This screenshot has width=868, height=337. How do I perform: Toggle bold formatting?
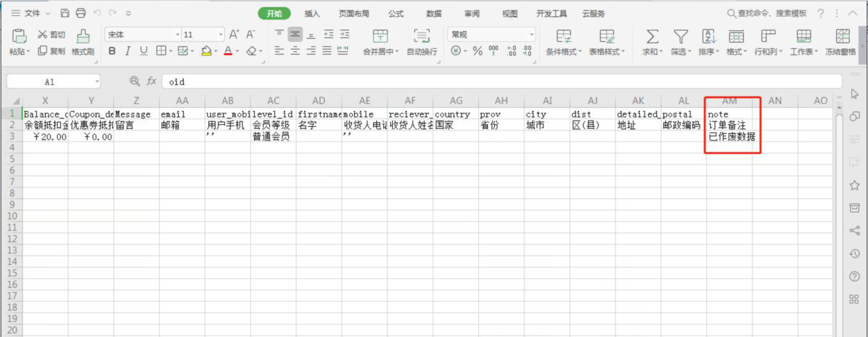[x=112, y=51]
